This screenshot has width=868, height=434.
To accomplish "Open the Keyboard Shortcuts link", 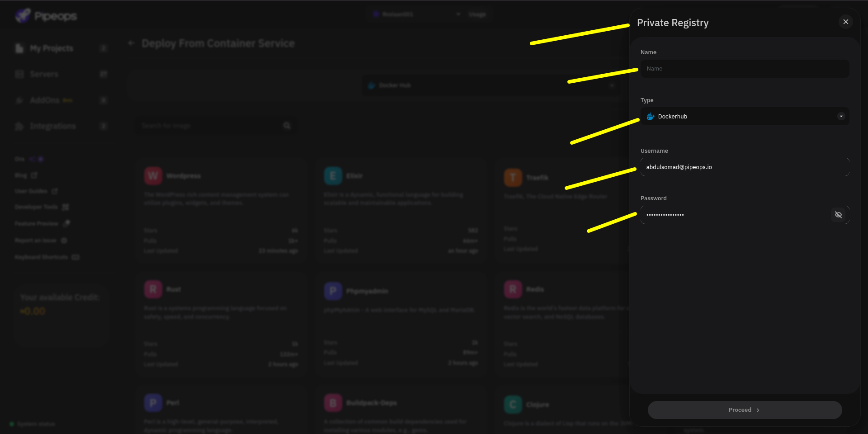I will 47,257.
